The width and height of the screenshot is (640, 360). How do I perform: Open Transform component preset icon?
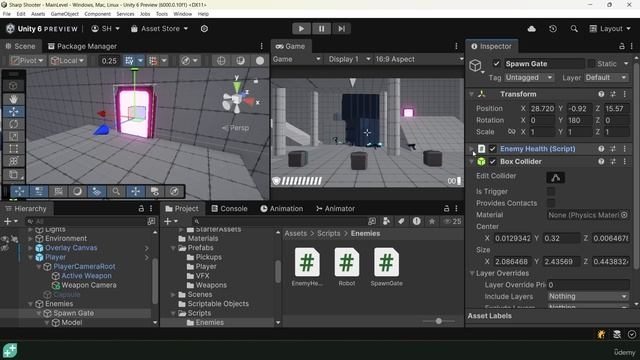[x=613, y=94]
